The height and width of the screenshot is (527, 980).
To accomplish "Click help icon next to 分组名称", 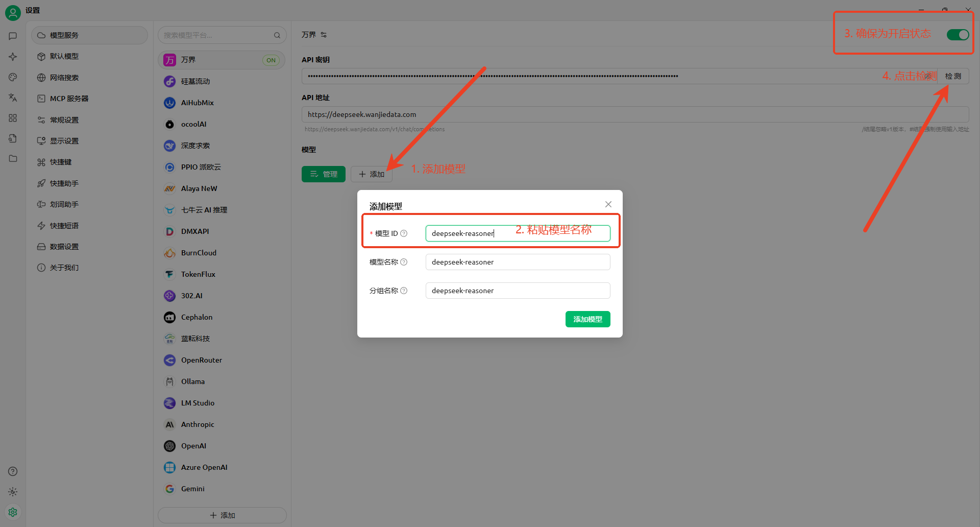I will [x=404, y=291].
